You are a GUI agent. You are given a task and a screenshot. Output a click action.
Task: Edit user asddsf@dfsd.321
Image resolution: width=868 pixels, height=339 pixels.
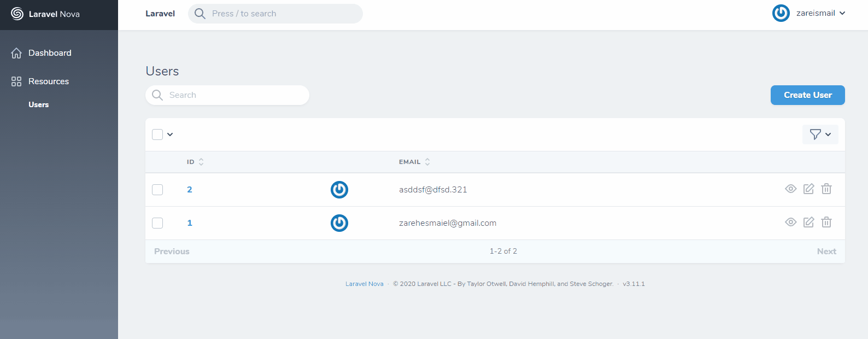click(x=808, y=189)
